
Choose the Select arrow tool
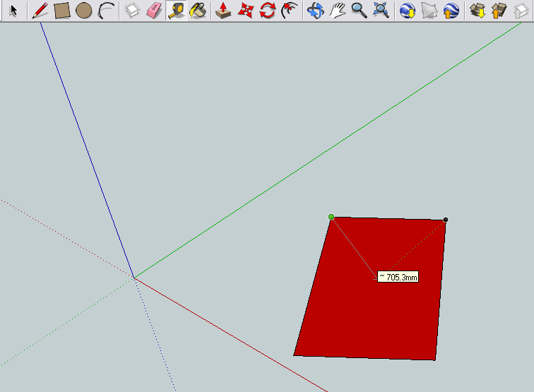click(x=13, y=10)
